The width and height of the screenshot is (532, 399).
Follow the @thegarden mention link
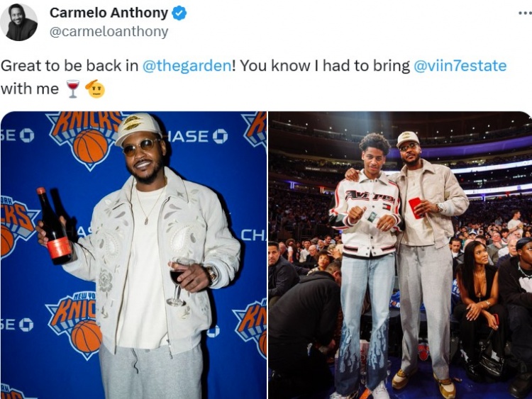(x=187, y=65)
